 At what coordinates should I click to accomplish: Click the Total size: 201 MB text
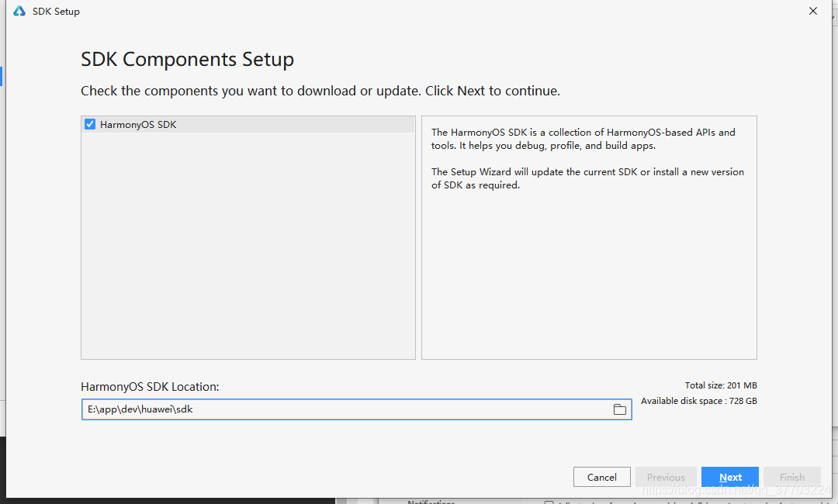tap(721, 385)
